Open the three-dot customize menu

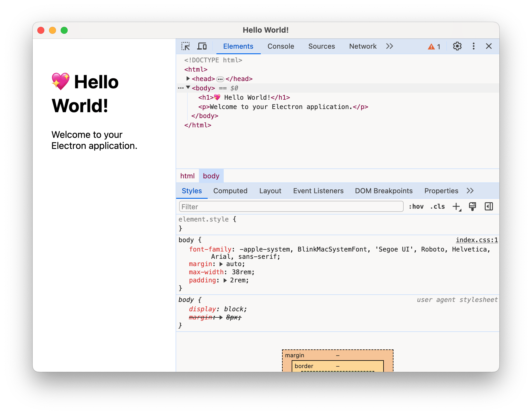(x=473, y=46)
